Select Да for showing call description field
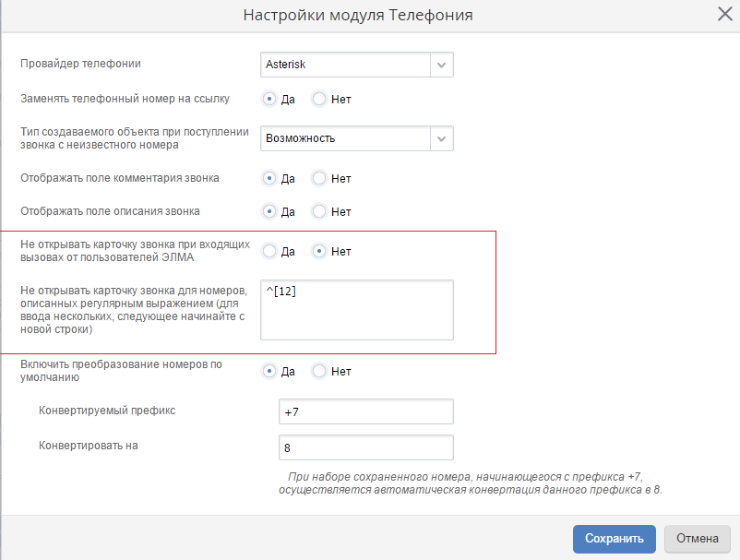740x560 pixels. [269, 211]
